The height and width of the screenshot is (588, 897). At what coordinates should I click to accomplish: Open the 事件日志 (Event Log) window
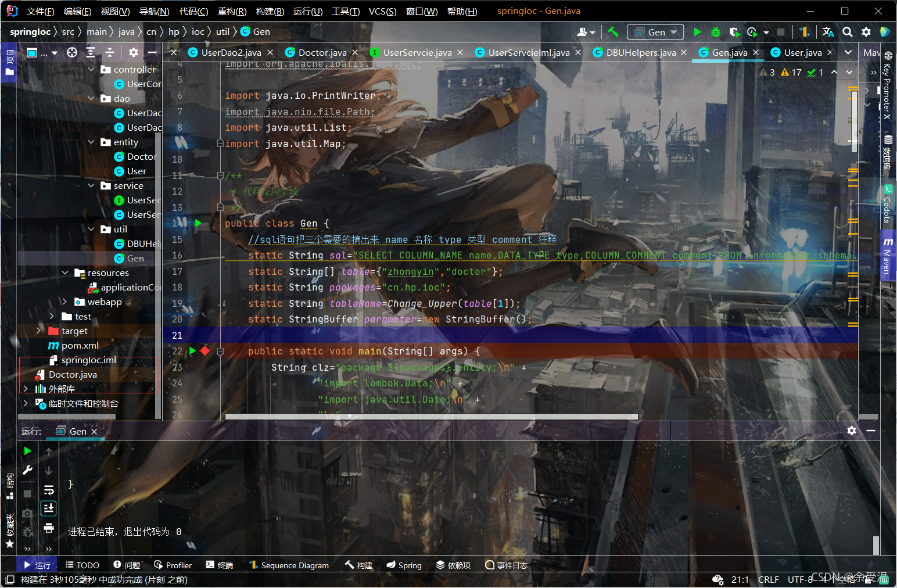tap(506, 565)
